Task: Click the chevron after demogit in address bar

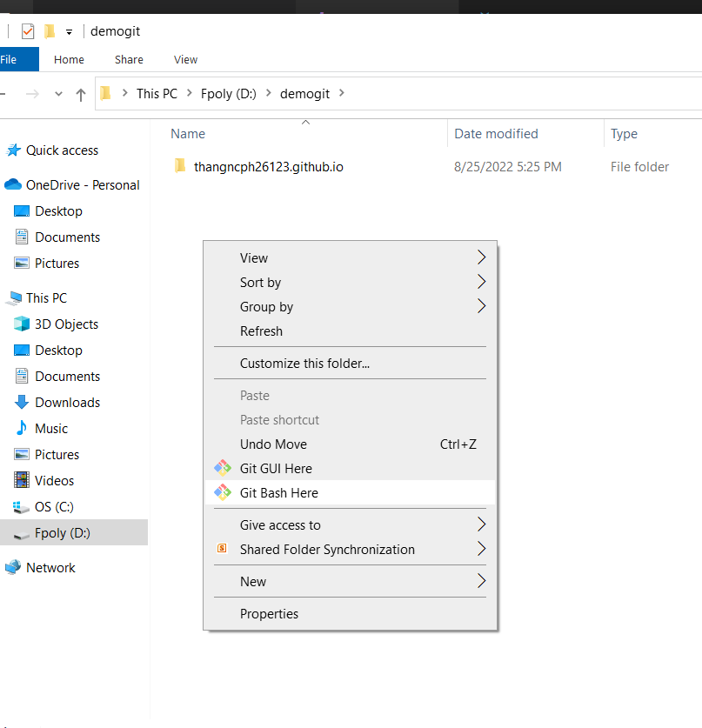Action: [342, 93]
